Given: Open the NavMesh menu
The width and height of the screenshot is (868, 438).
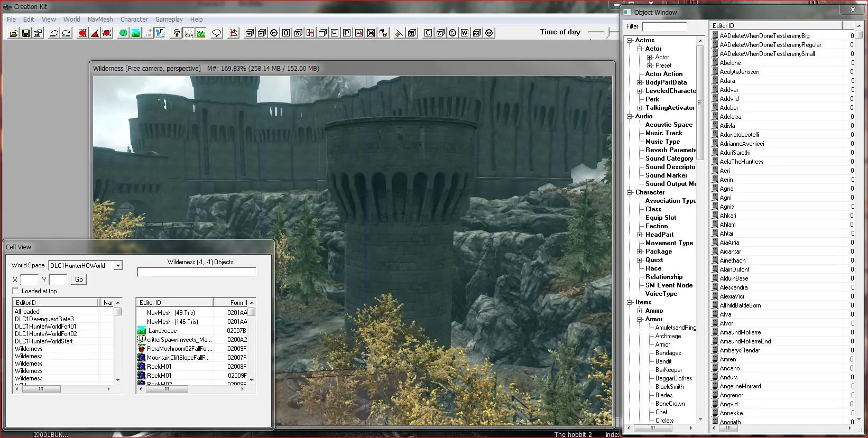Looking at the screenshot, I should tap(100, 19).
